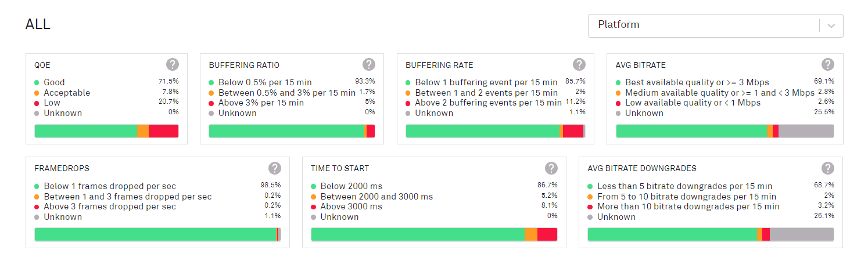Click the Framedrops help question mark
Viewport: 868px width, 261px height.
275,168
